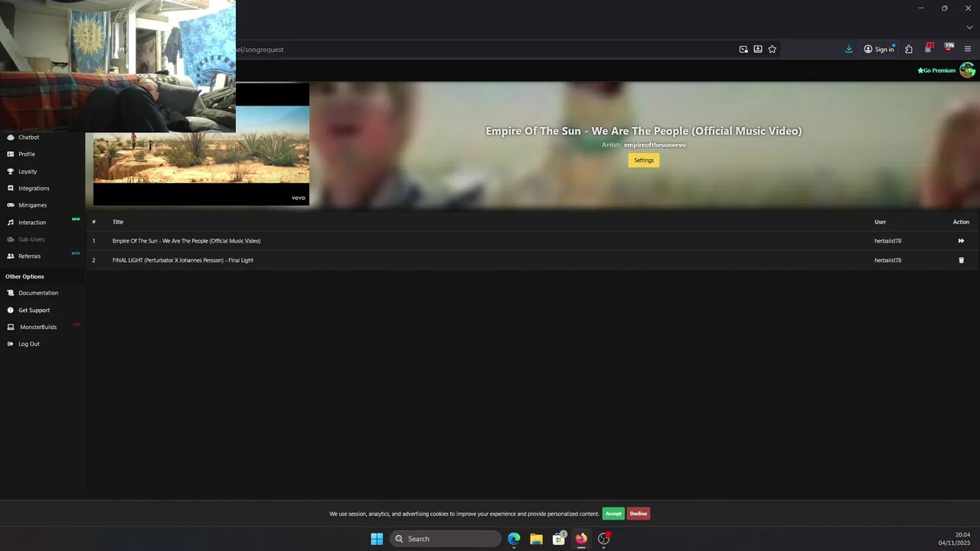Click the picture-in-picture address bar icon
The width and height of the screenshot is (980, 551).
coord(743,49)
